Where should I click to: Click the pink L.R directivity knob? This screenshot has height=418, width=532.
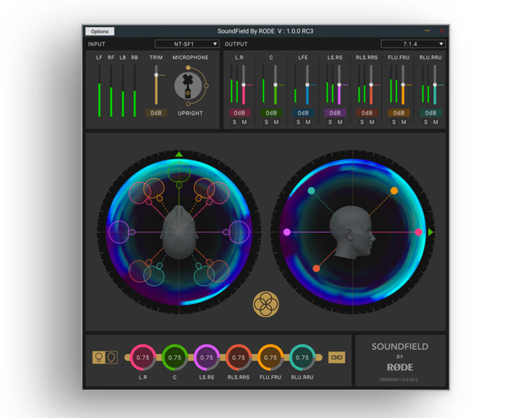[x=143, y=357]
